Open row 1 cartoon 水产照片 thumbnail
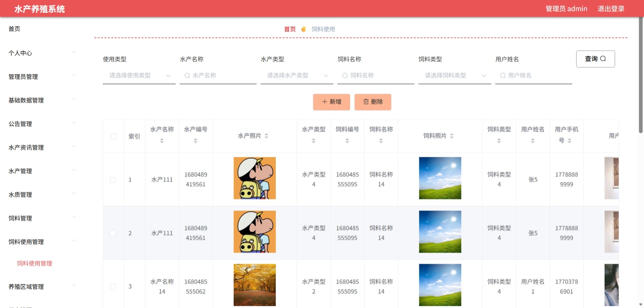Image resolution: width=644 pixels, height=308 pixels. point(255,178)
